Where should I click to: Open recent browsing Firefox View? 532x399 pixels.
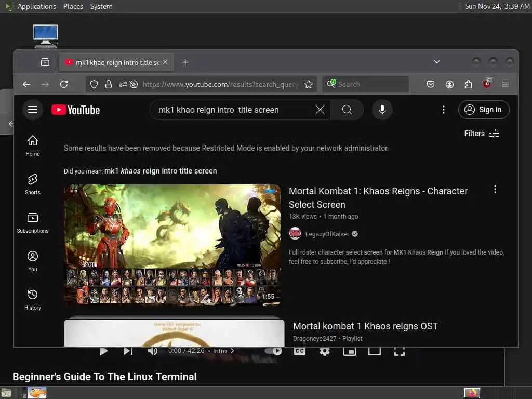[x=45, y=62]
